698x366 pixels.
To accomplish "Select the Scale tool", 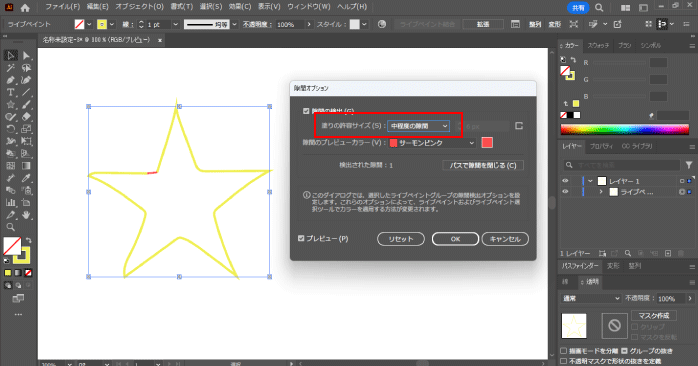I will tap(26, 129).
